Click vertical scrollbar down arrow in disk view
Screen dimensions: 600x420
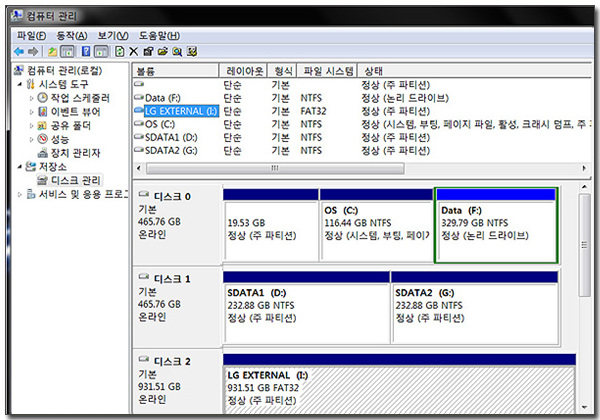click(x=584, y=407)
